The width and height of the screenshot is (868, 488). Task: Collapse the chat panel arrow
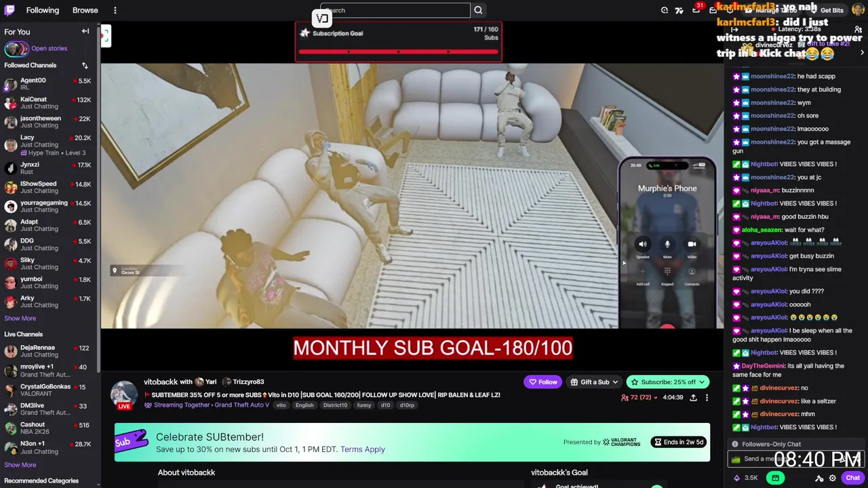734,29
